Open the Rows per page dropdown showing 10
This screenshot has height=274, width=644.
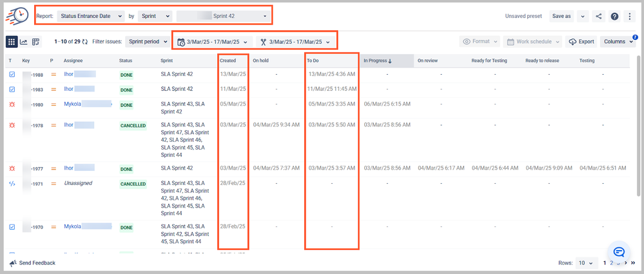tap(586, 263)
